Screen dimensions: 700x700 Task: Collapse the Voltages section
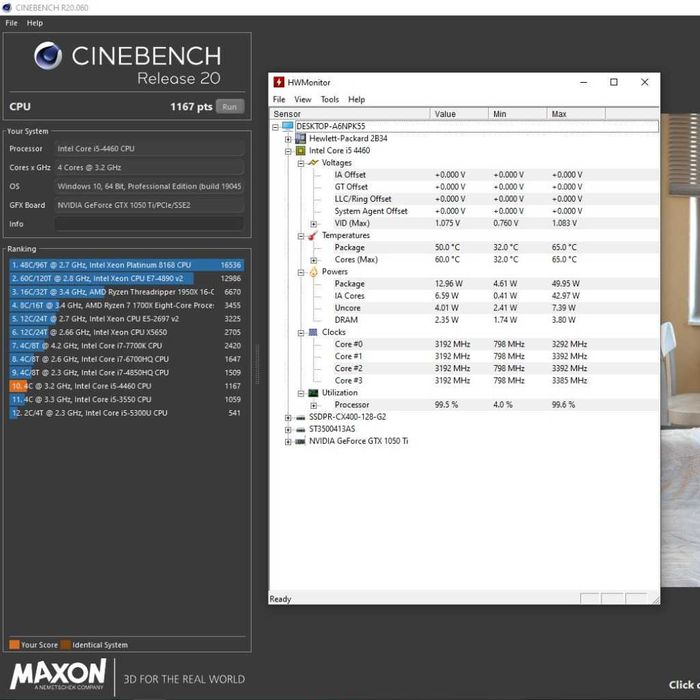(301, 163)
